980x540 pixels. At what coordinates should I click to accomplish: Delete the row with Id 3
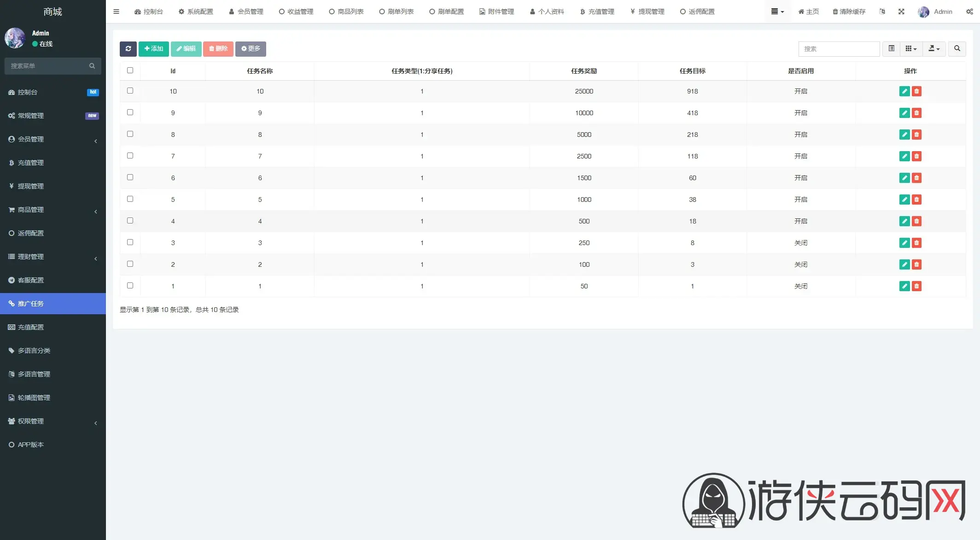[916, 243]
